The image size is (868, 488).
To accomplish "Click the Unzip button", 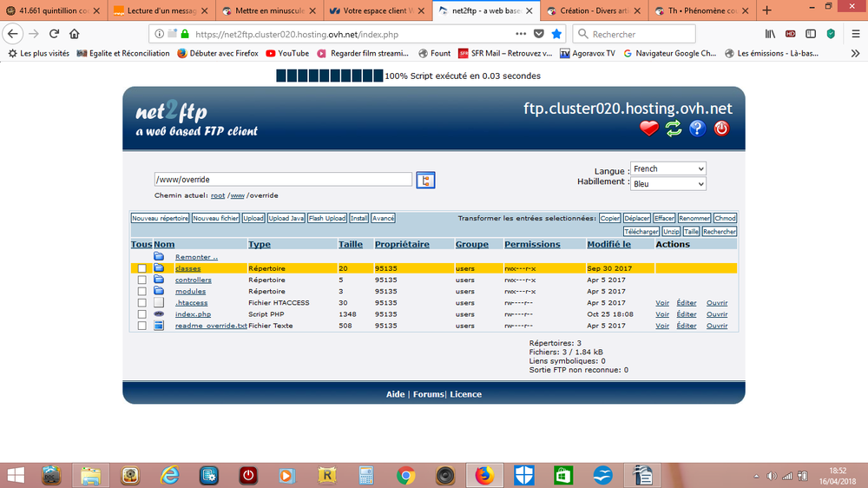I will pos(671,232).
